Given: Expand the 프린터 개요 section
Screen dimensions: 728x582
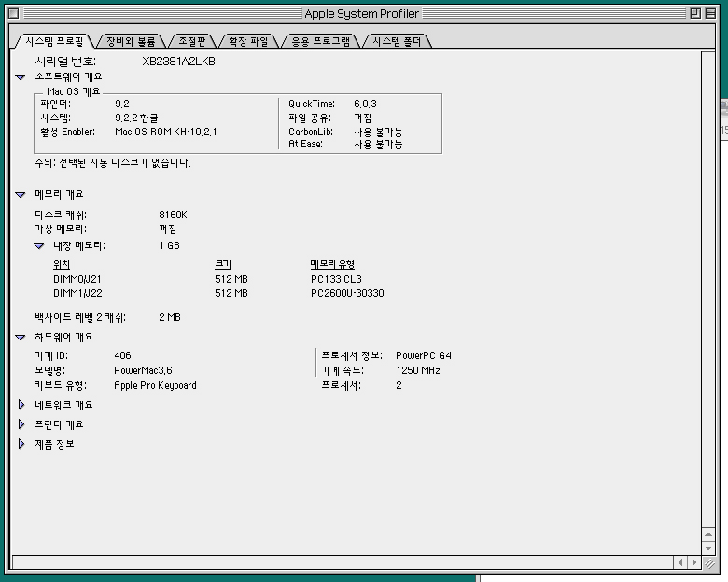Looking at the screenshot, I should tap(21, 424).
